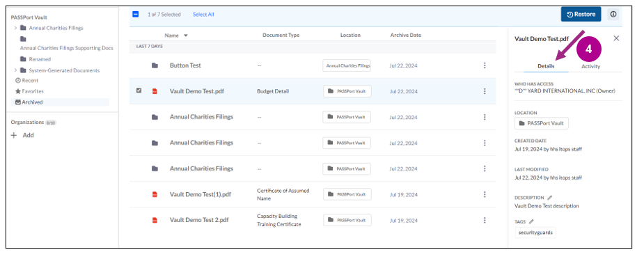Click the Select All link
Image resolution: width=644 pixels, height=259 pixels.
pos(203,15)
